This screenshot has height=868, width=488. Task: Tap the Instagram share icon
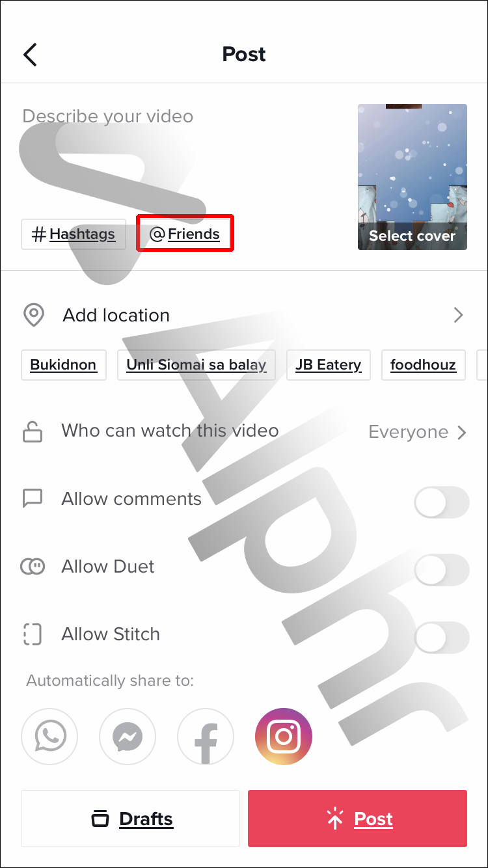tap(284, 737)
